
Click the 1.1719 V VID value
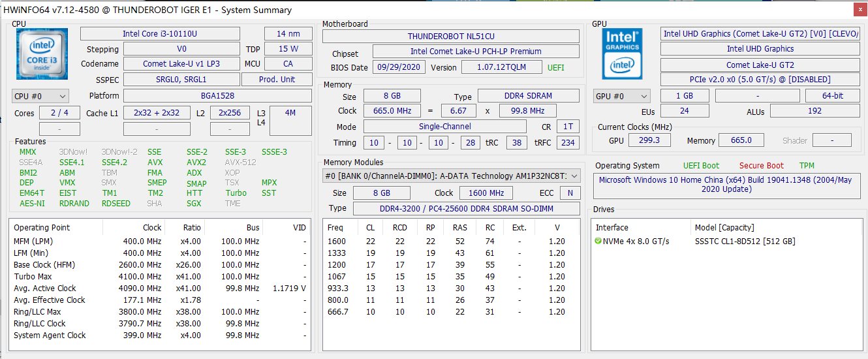point(289,289)
